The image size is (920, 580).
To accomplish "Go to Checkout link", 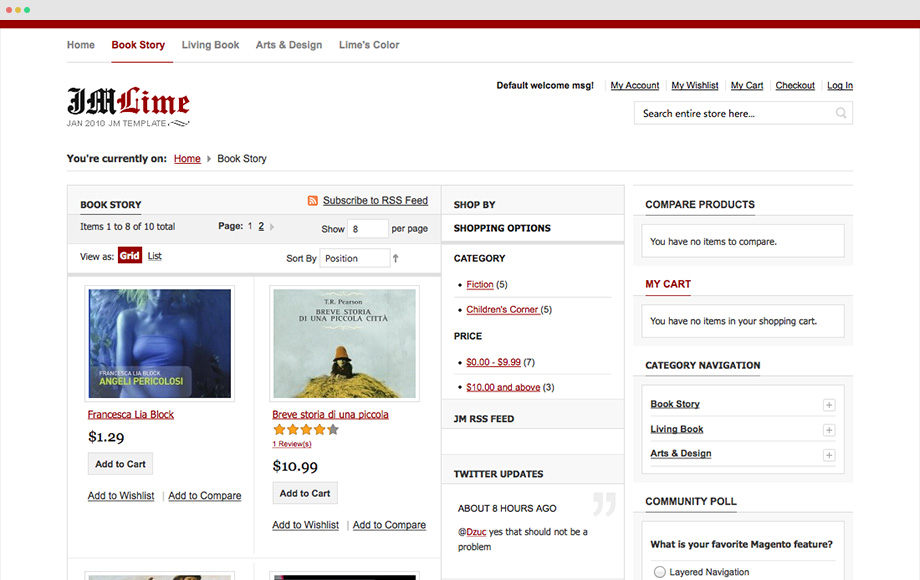I will (795, 85).
